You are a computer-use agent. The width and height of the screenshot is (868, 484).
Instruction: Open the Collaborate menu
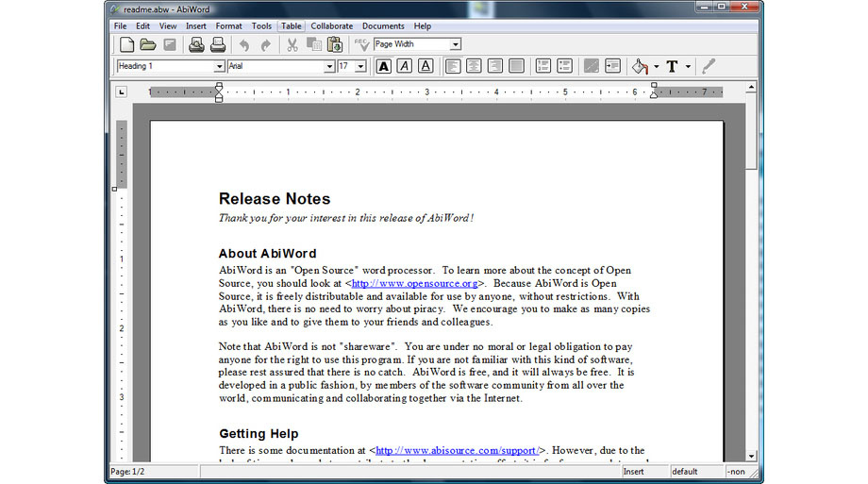[331, 26]
